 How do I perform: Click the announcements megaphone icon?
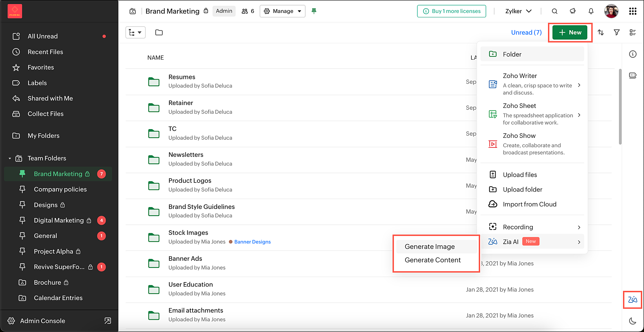(x=573, y=11)
